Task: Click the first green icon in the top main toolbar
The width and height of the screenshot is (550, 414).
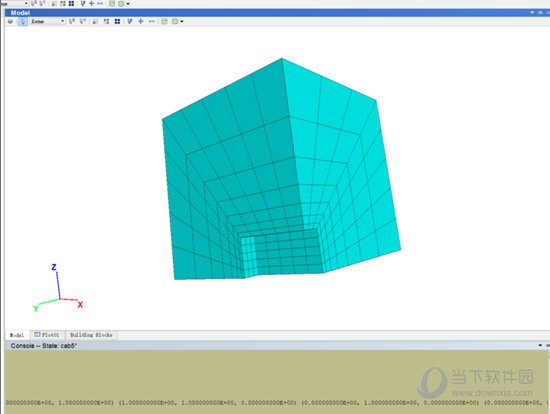Action: tap(112, 4)
